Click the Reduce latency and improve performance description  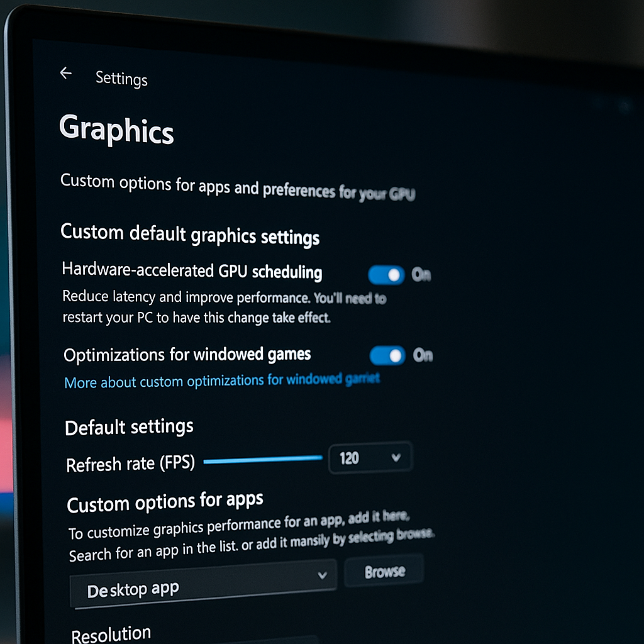(x=225, y=307)
